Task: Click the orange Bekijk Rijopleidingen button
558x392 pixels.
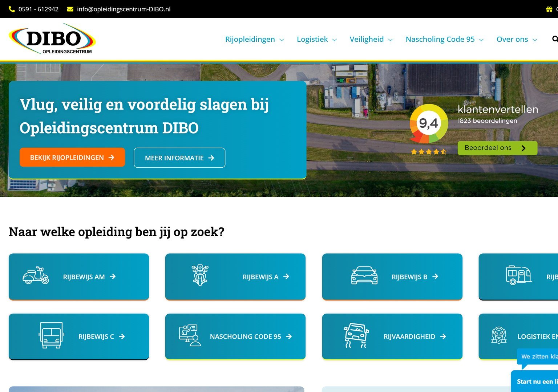Action: point(72,158)
